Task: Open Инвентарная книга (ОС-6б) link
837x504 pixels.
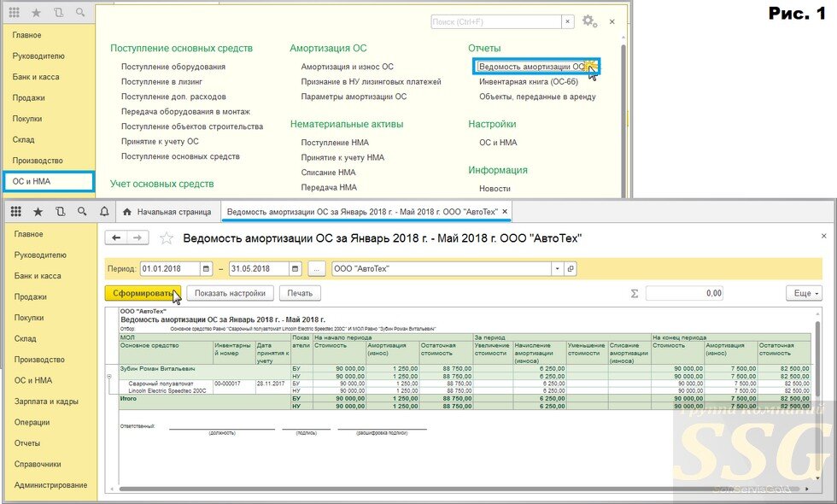Action: coord(529,82)
